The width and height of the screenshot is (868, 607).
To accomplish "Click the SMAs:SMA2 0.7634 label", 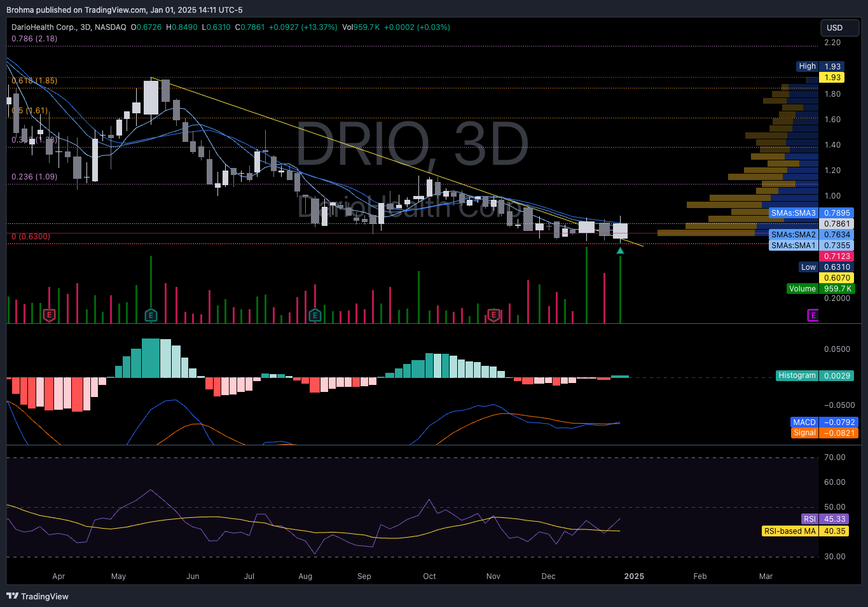I will coord(811,235).
